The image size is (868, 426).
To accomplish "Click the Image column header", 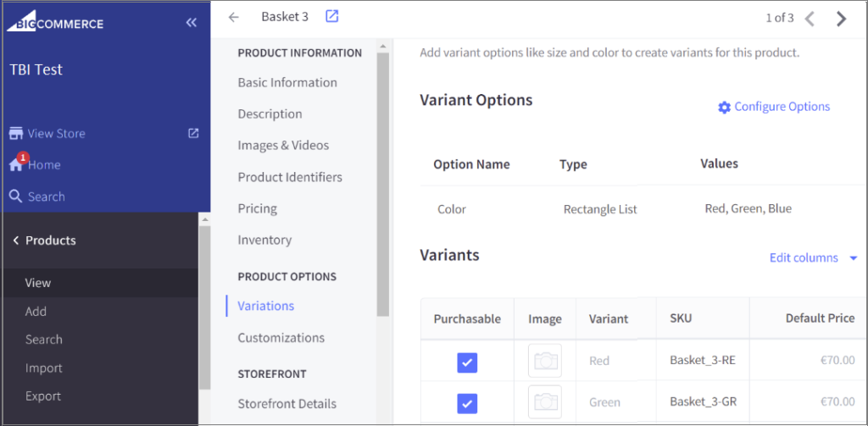I will (545, 318).
